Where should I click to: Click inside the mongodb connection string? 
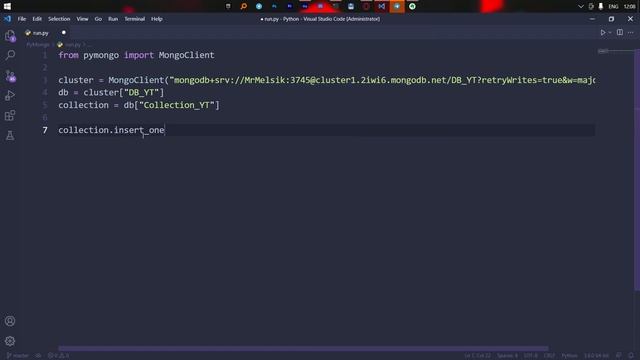[382, 80]
